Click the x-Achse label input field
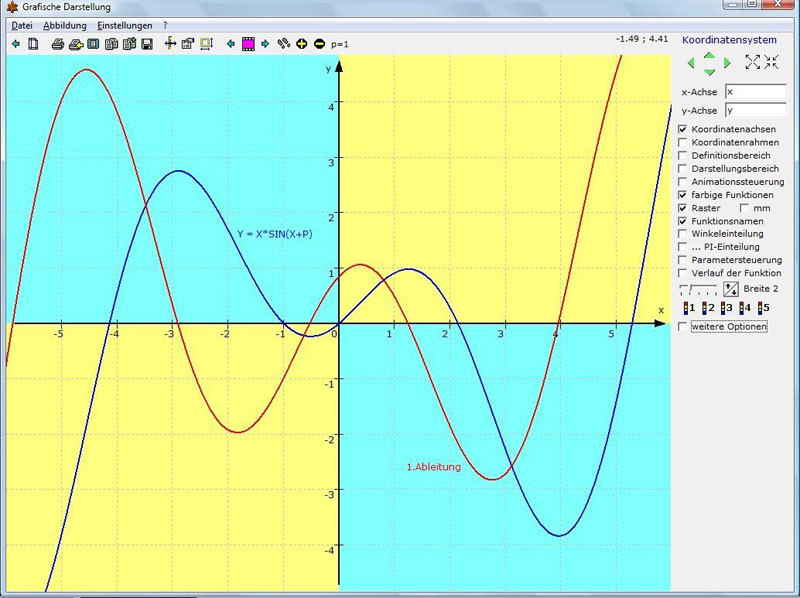Screen dimensions: 800x598 [756, 92]
